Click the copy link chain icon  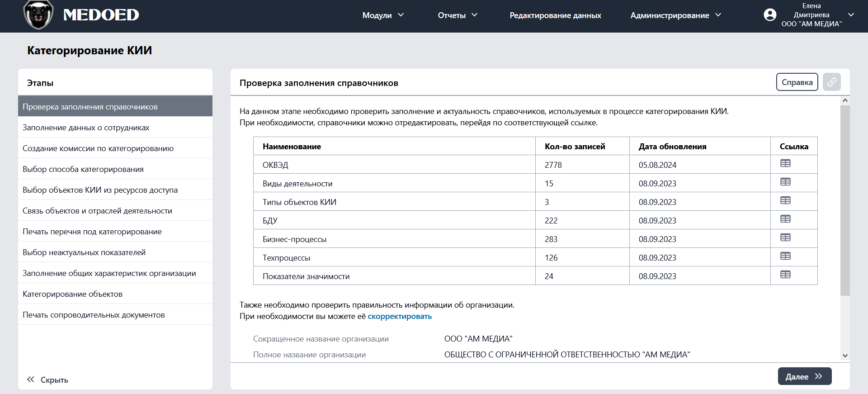(x=831, y=82)
